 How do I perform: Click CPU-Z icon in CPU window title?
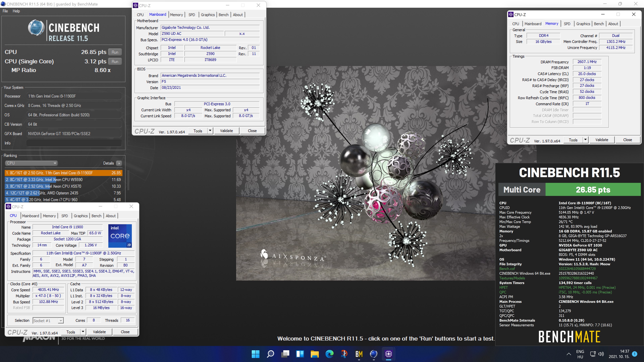[x=8, y=206]
